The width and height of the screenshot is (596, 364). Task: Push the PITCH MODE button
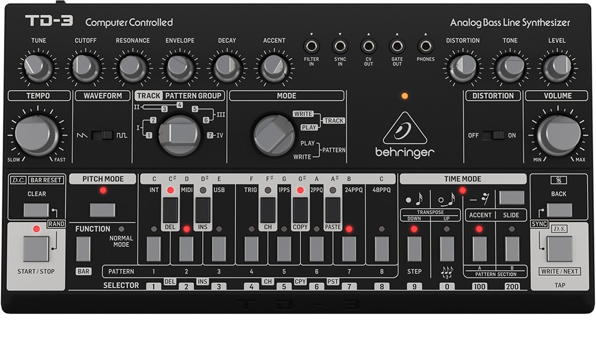(103, 210)
